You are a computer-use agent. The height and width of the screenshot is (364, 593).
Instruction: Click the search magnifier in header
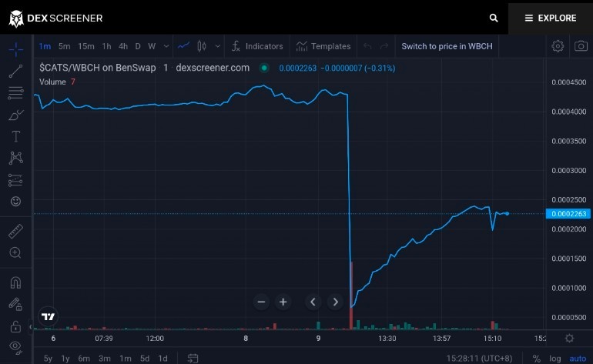pos(494,18)
